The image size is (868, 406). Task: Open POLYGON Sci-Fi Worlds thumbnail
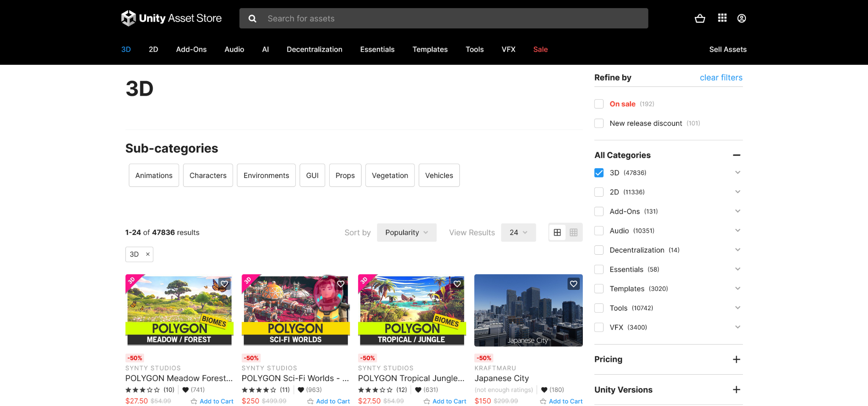[x=296, y=310]
